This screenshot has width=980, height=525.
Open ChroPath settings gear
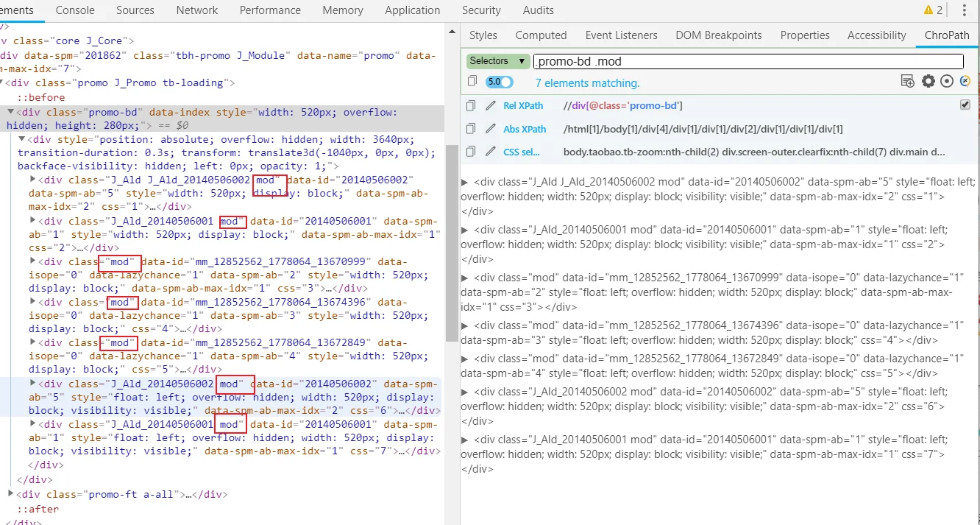pyautogui.click(x=928, y=82)
